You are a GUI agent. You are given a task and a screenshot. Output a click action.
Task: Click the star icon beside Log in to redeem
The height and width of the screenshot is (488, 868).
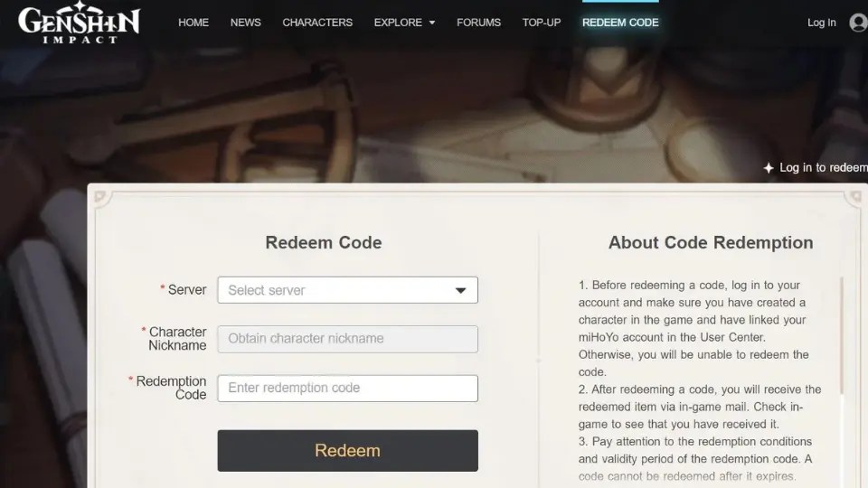[769, 168]
